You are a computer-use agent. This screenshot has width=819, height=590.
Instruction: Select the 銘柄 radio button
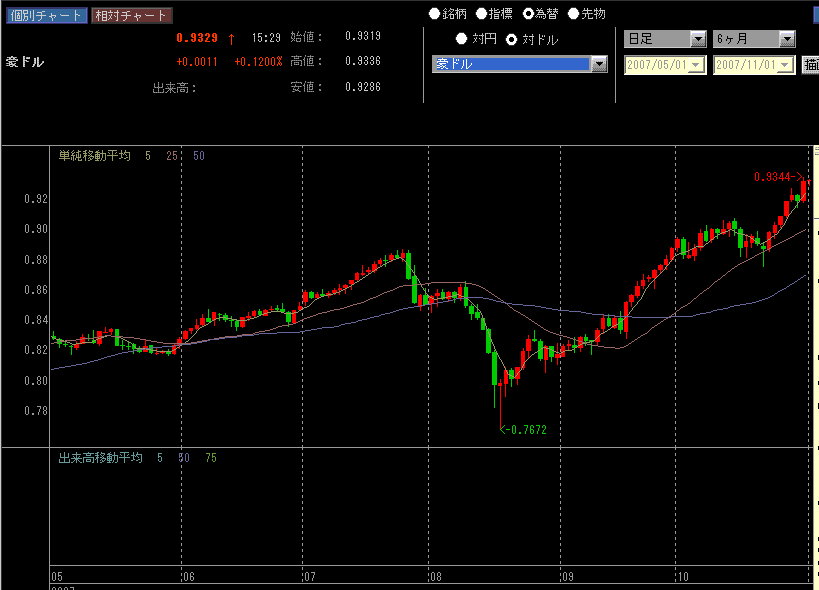434,14
